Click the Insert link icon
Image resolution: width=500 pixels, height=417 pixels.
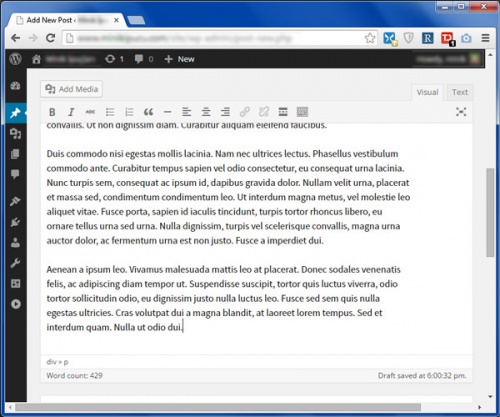click(245, 112)
